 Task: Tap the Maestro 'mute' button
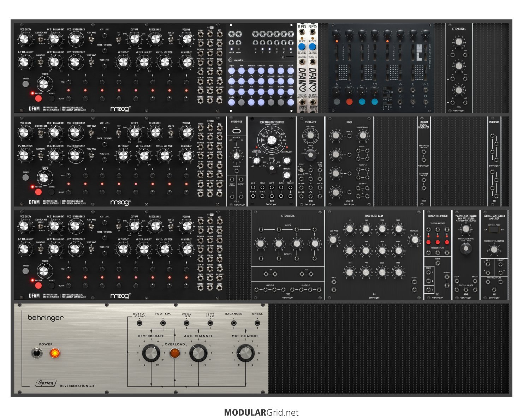click(232, 102)
